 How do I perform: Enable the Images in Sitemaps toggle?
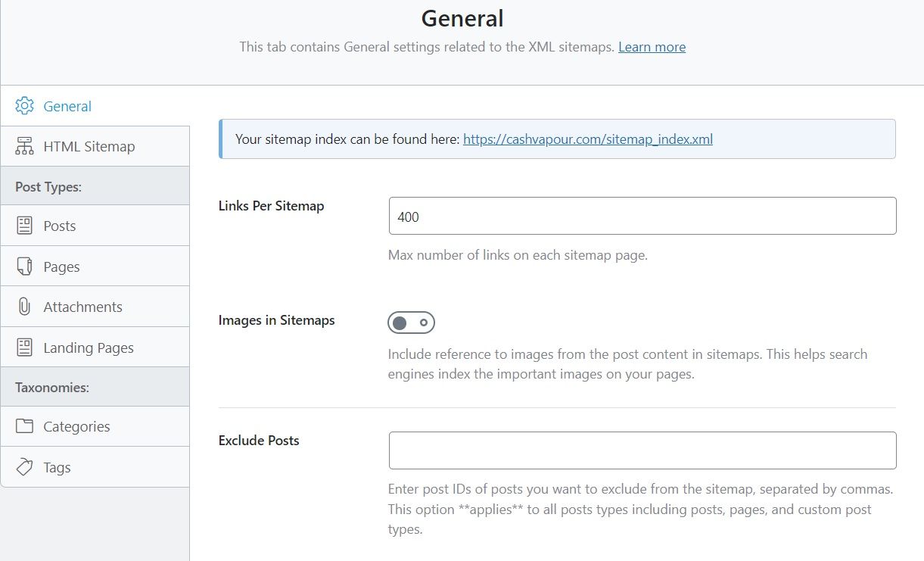(x=411, y=323)
